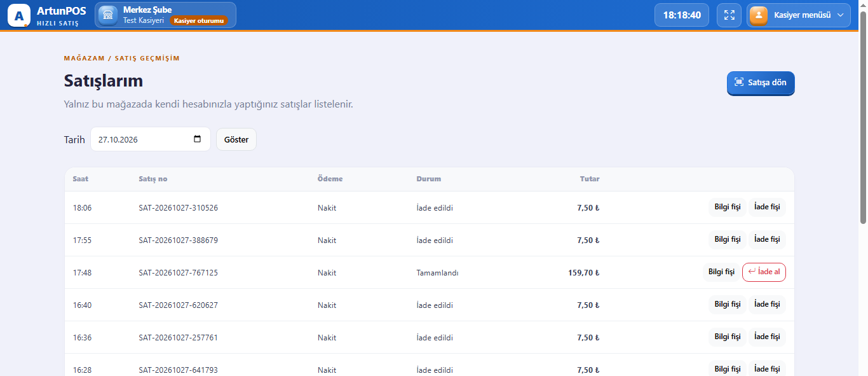The width and height of the screenshot is (868, 376).
Task: Click the Göster button
Action: coord(236,139)
